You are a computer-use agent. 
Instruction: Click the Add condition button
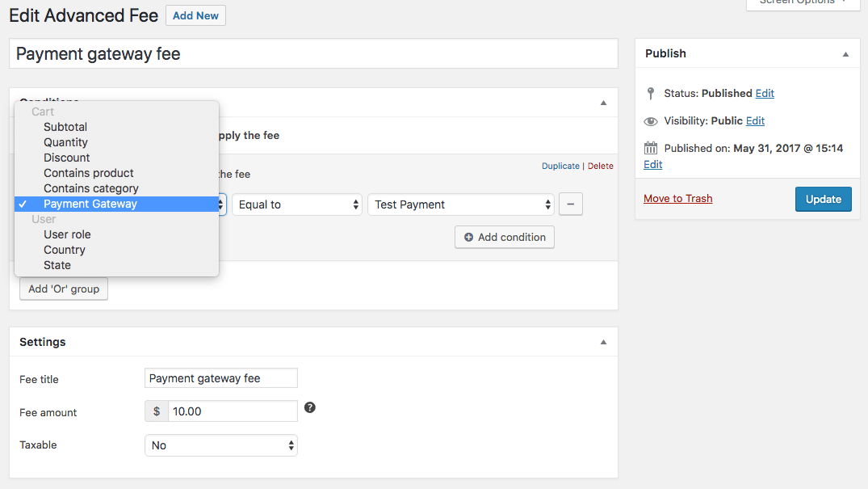(505, 238)
